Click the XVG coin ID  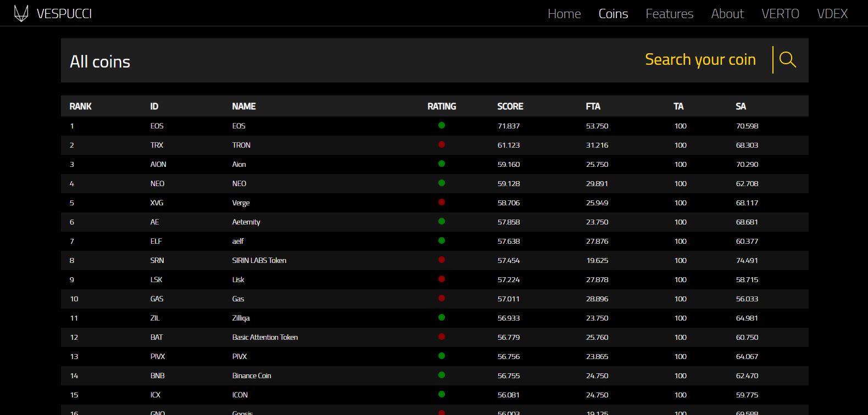click(x=157, y=203)
